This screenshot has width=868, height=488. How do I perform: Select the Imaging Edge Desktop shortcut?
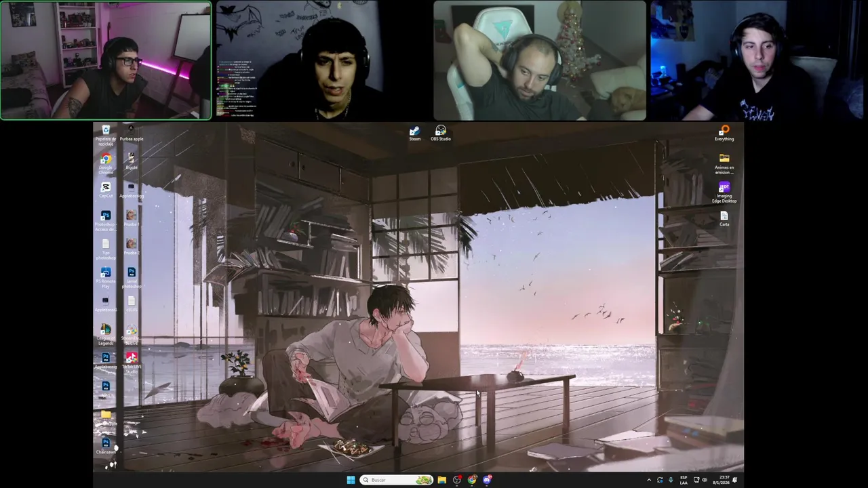pyautogui.click(x=724, y=192)
